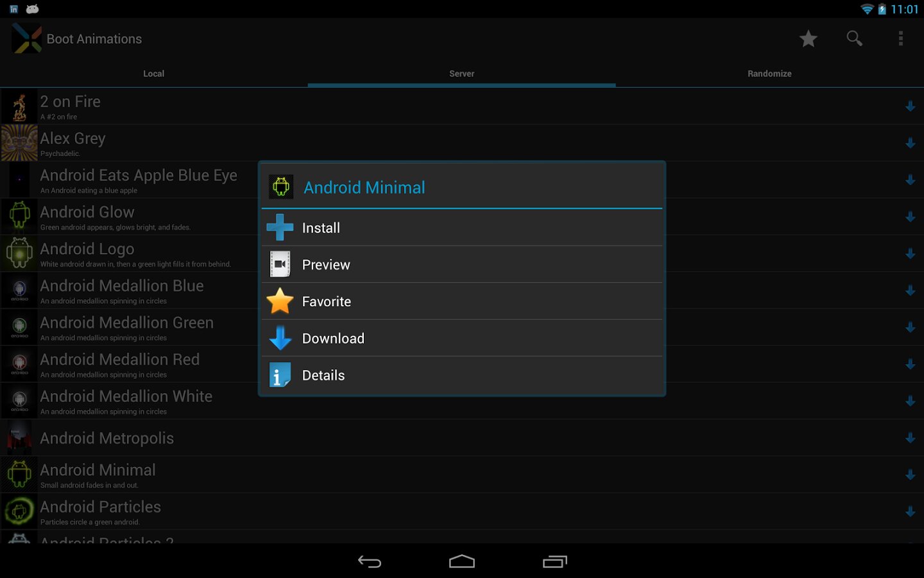Download arrow for Android Medallion White
The width and height of the screenshot is (924, 578).
[x=910, y=401]
